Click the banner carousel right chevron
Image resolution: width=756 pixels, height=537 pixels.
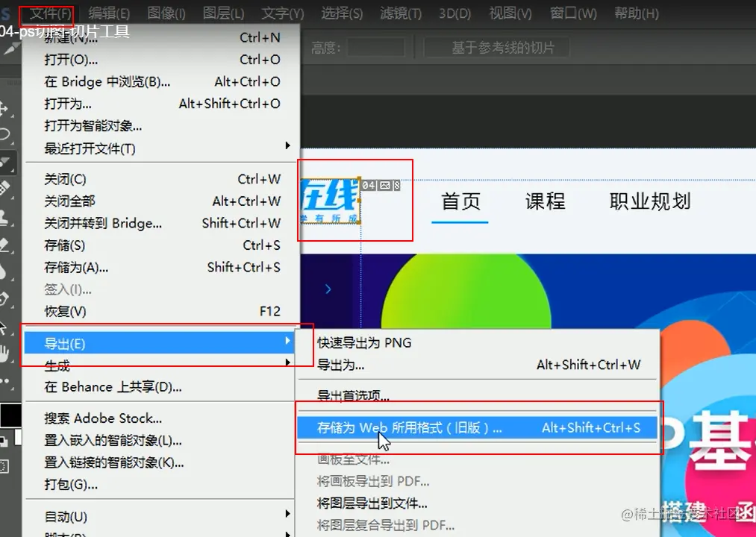328,289
